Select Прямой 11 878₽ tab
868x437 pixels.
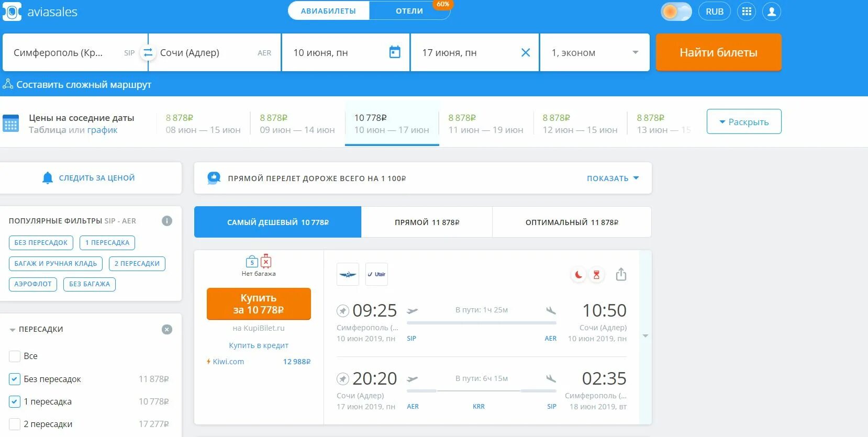pyautogui.click(x=427, y=222)
